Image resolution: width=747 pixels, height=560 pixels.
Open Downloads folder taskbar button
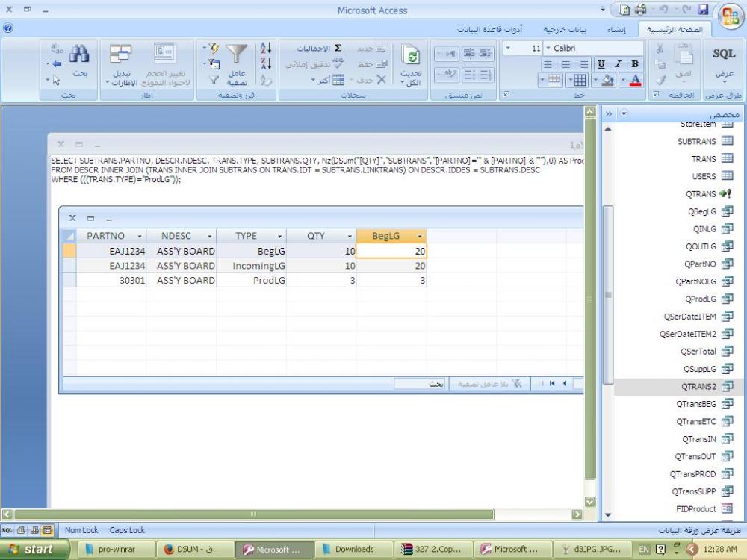(354, 549)
